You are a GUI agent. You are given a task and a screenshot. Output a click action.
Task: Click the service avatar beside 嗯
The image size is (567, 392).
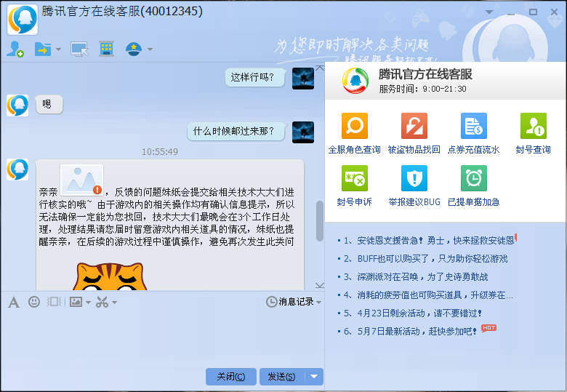17,105
